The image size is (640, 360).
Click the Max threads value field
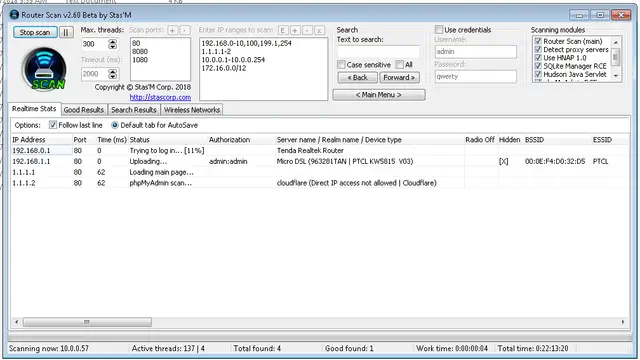95,44
